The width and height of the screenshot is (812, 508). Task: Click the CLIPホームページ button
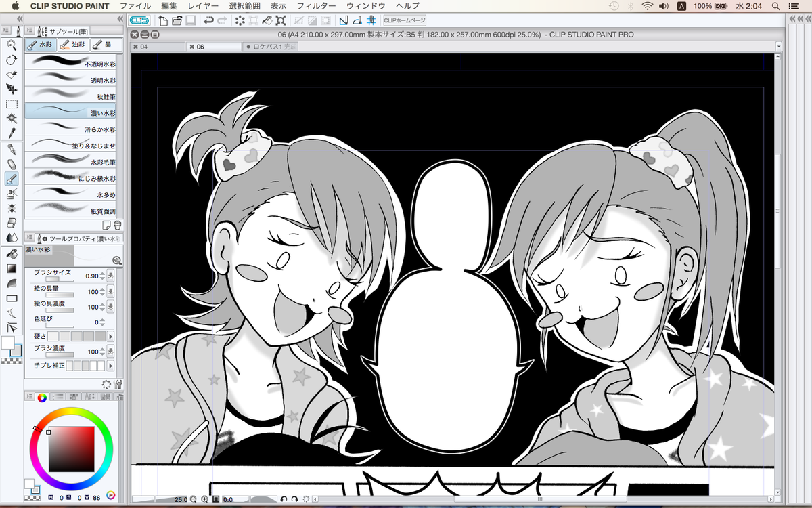click(x=405, y=20)
